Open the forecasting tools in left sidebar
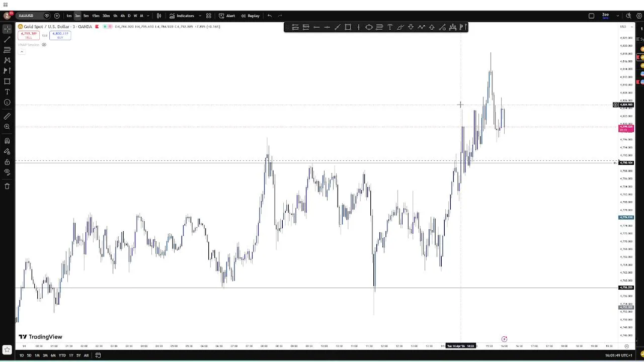The width and height of the screenshot is (644, 362). click(7, 71)
